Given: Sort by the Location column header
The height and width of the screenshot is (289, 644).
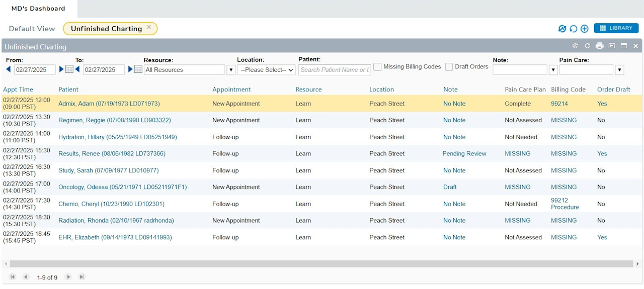Looking at the screenshot, I should [x=381, y=89].
